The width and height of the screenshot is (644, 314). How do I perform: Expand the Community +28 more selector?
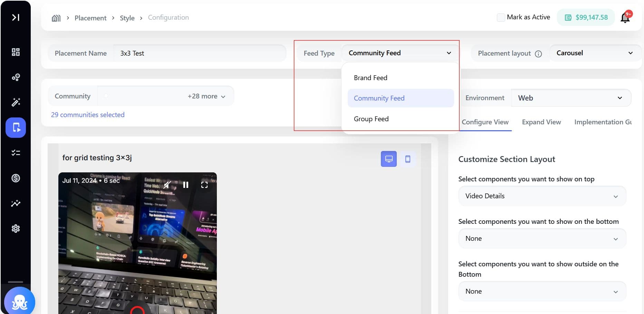coord(166,96)
